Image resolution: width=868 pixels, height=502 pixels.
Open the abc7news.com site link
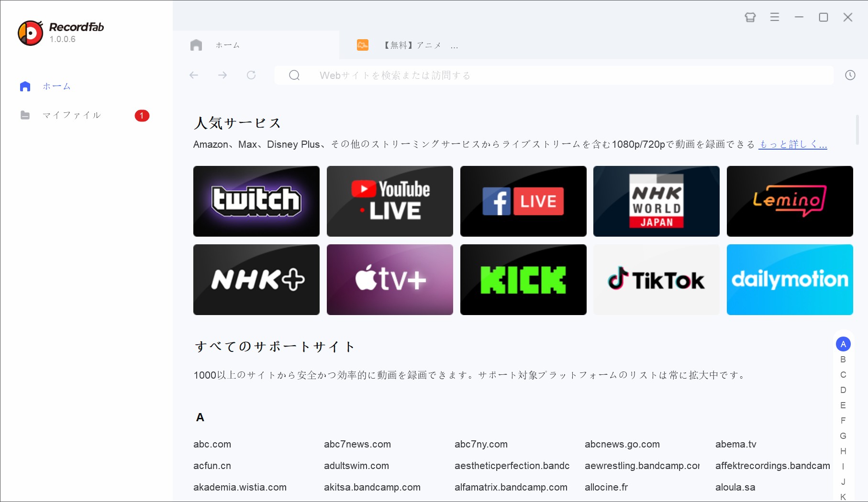(357, 444)
